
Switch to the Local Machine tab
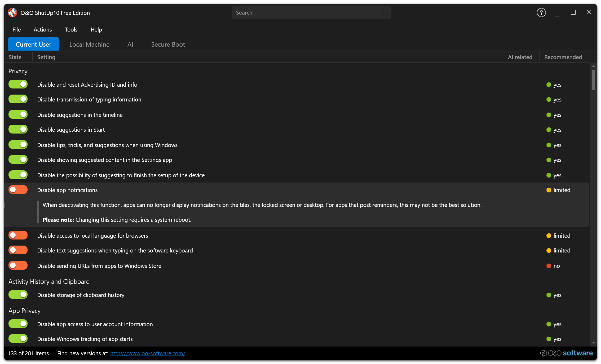tap(89, 44)
